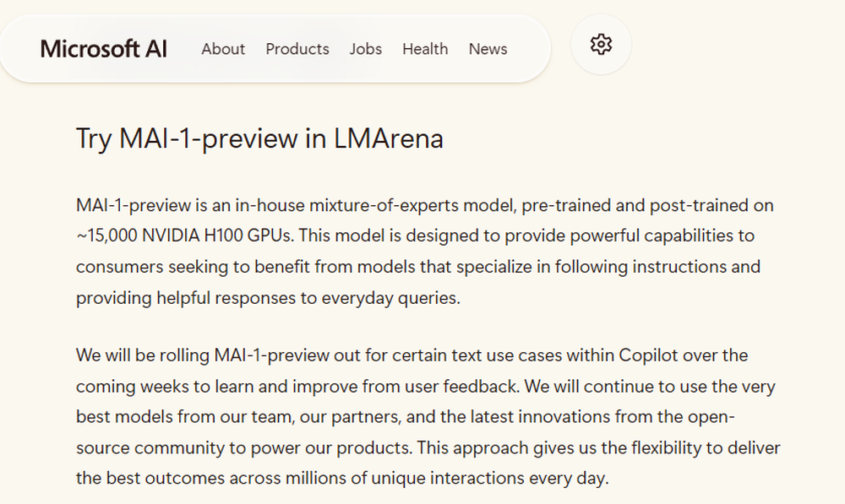Click the phrase 'in-house mixture-of-experts model'
Image resolution: width=845 pixels, height=504 pixels.
pos(374,206)
